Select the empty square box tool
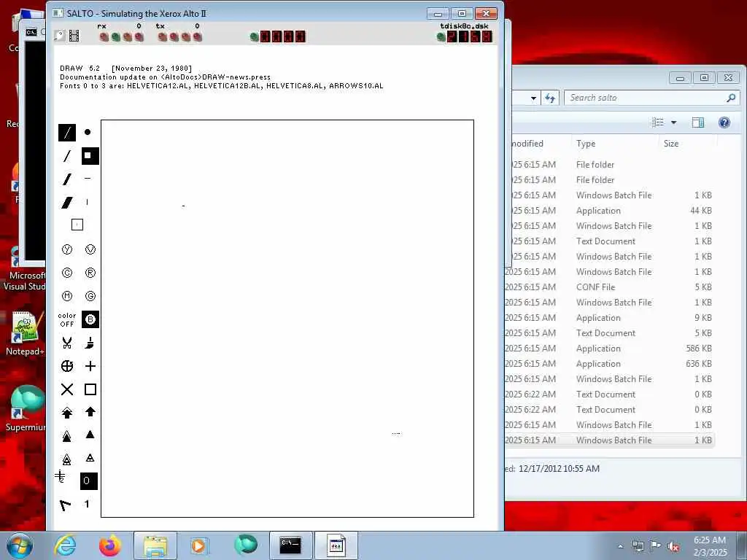This screenshot has width=747, height=560. (x=90, y=389)
